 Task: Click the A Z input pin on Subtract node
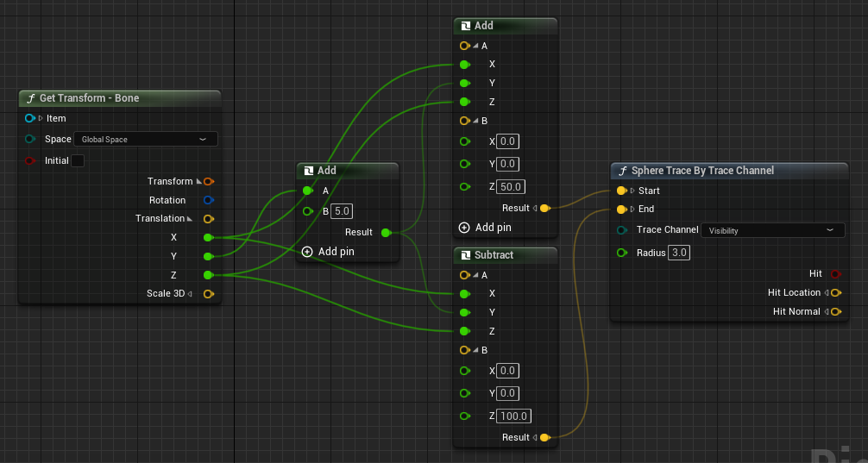pyautogui.click(x=465, y=331)
